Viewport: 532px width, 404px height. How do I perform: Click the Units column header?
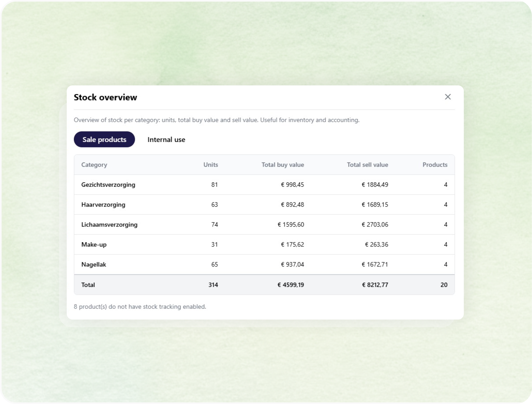pos(211,165)
